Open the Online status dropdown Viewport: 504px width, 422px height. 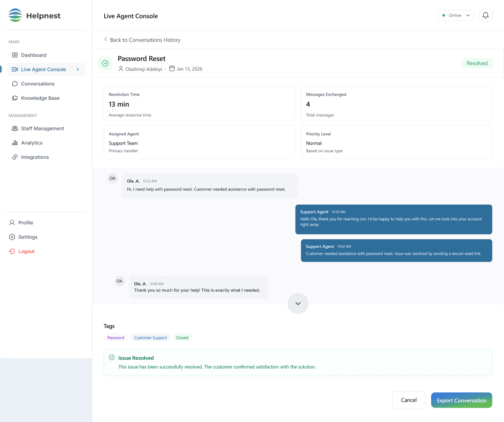(x=456, y=15)
